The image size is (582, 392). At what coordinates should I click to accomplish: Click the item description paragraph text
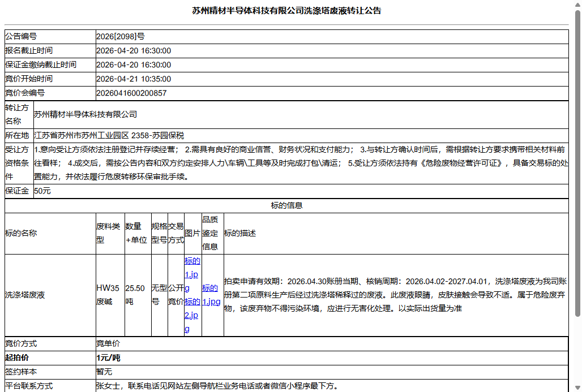(396, 295)
